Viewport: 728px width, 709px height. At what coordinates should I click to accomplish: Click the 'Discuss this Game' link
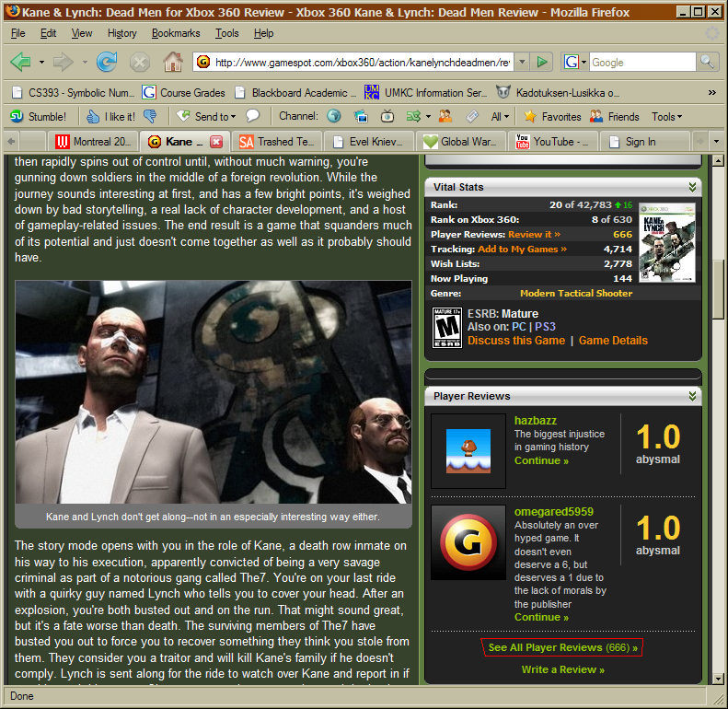(515, 341)
